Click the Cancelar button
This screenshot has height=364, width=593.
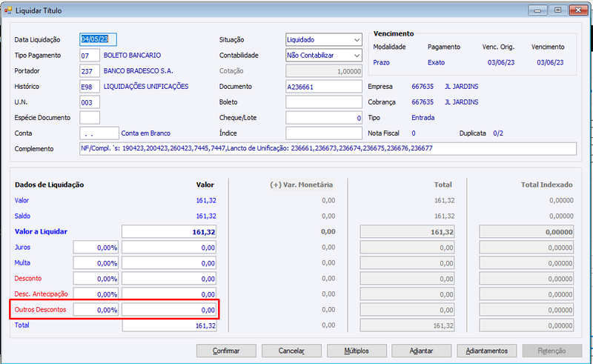291,351
